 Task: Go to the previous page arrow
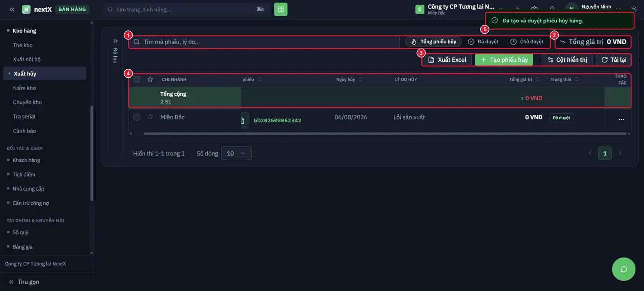[x=590, y=153]
